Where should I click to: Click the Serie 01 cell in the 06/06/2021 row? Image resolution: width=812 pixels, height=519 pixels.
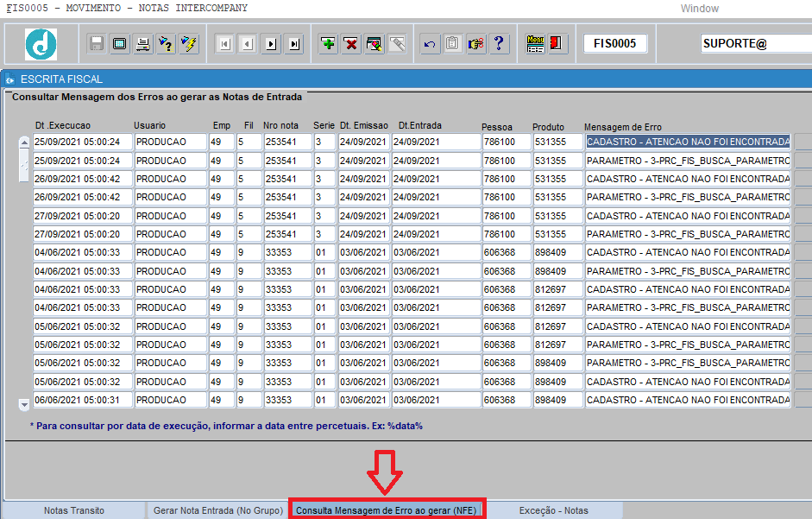tap(324, 401)
